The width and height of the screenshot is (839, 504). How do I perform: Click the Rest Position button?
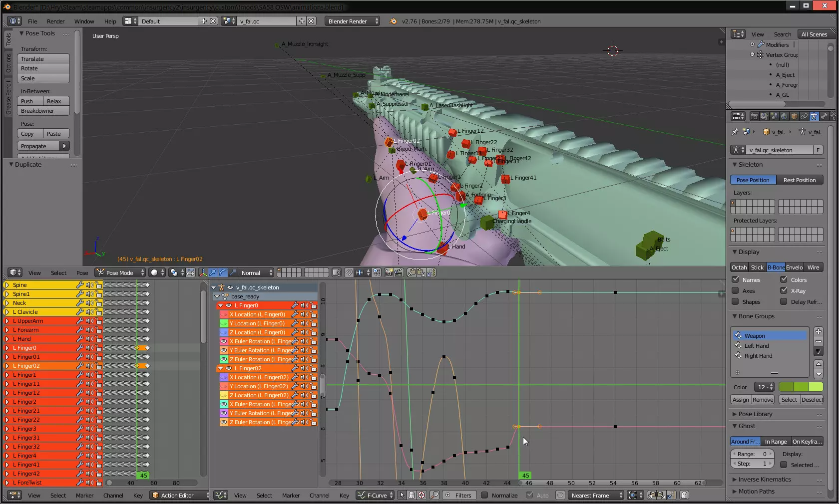tap(799, 180)
